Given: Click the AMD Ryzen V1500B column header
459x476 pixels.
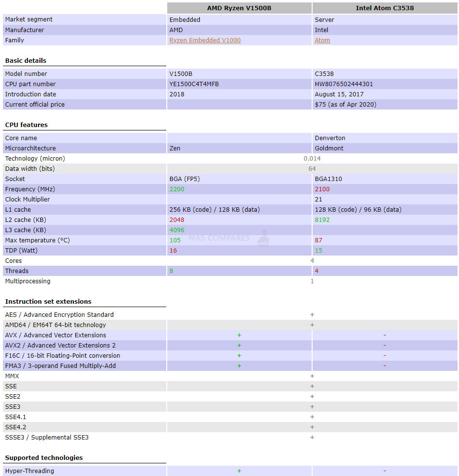Looking at the screenshot, I should [239, 8].
